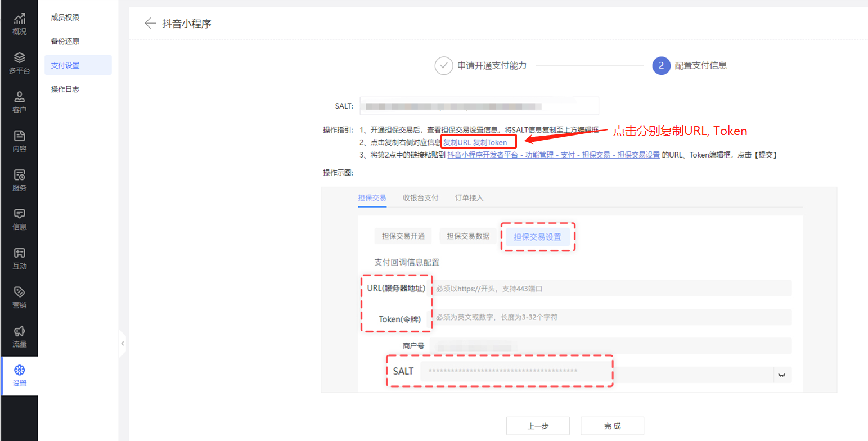Image resolution: width=868 pixels, height=441 pixels.
Task: Select 成员权限 in the settings menu
Action: click(x=65, y=17)
